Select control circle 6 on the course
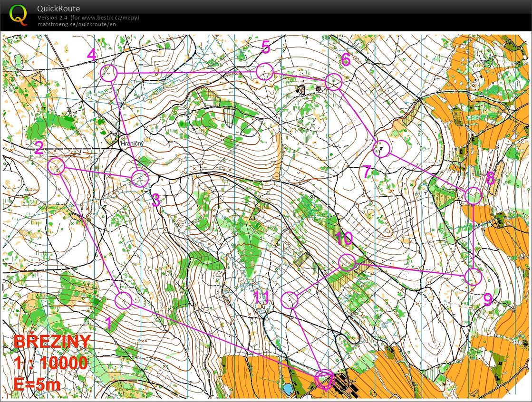The width and height of the screenshot is (532, 402). point(334,82)
